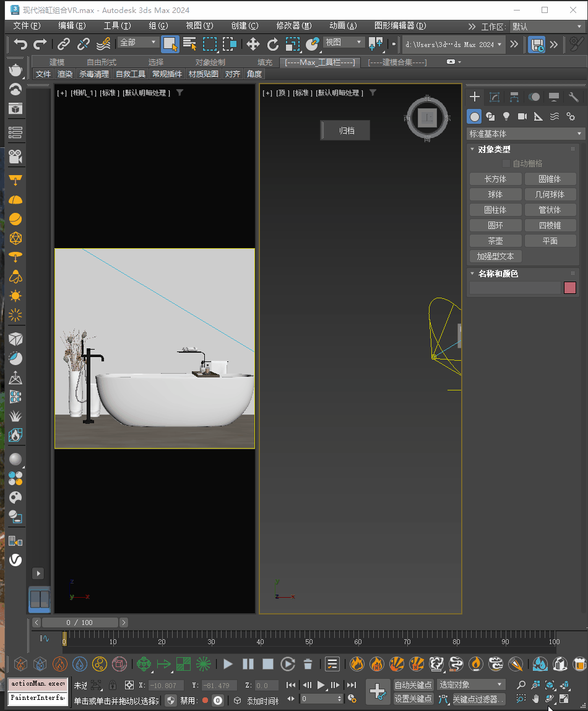Toggle 设置关键点 set key mode

point(413,699)
